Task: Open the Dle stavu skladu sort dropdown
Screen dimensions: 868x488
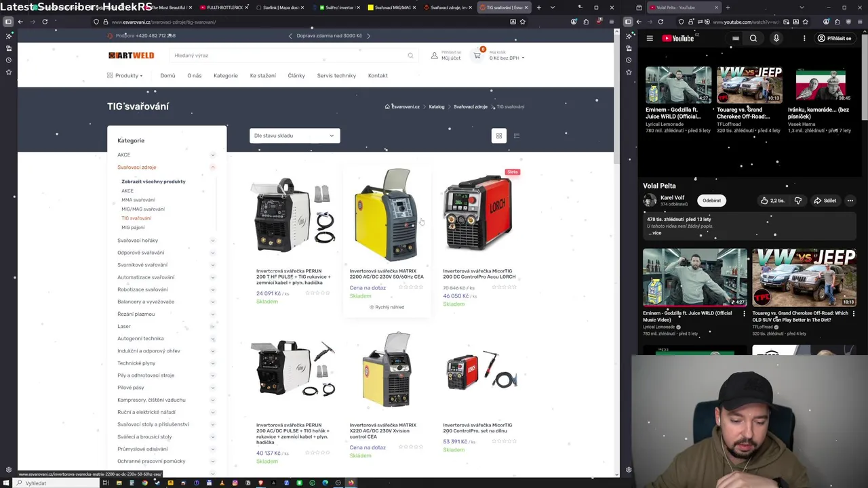Action: 294,136
